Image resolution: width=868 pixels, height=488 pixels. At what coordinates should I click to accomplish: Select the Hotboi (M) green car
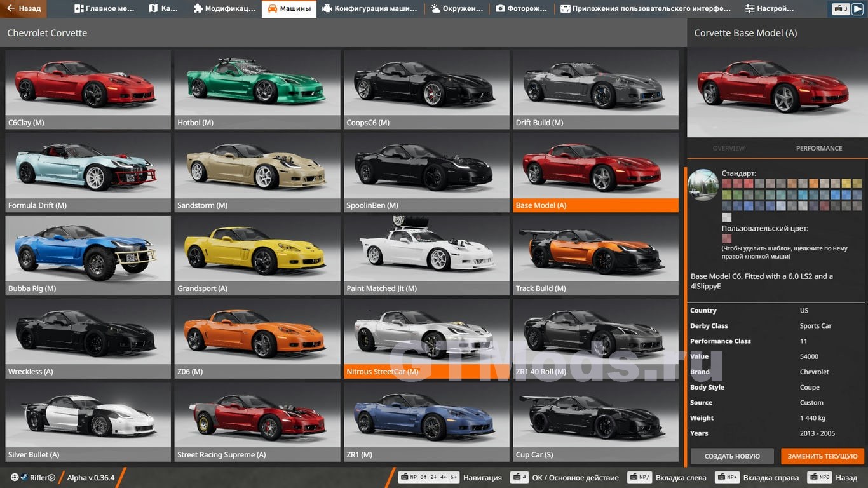257,90
